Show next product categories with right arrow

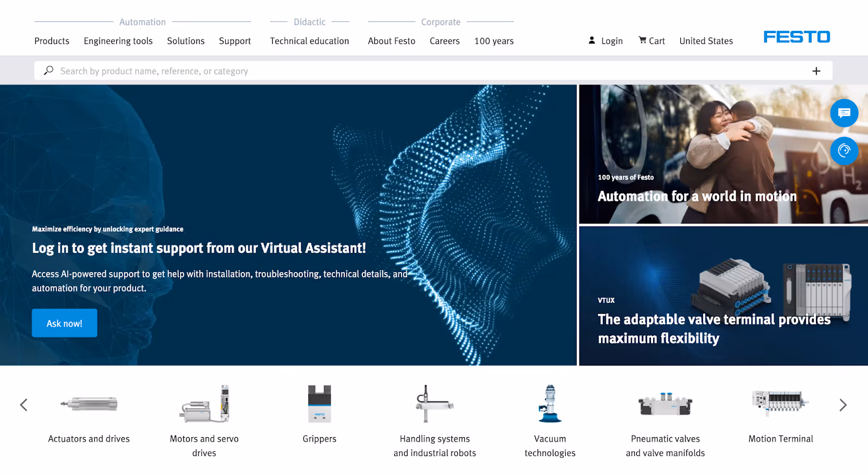pos(843,405)
